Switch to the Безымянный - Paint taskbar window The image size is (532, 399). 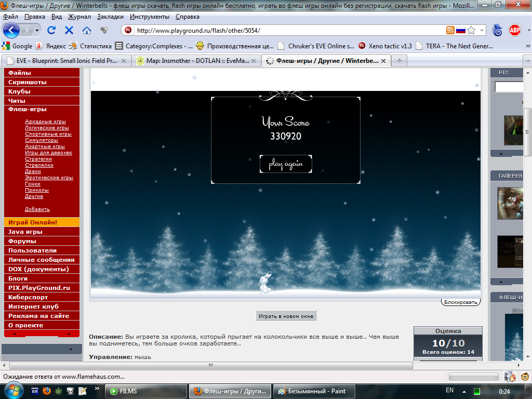click(314, 391)
